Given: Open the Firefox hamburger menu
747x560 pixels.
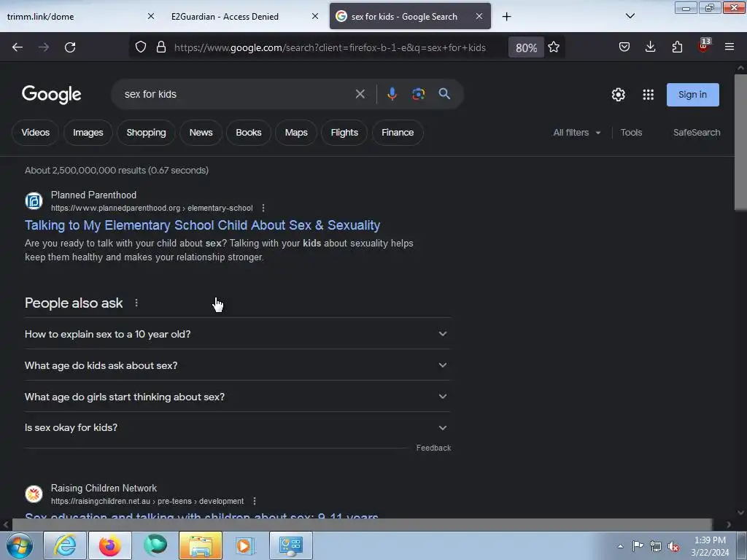Looking at the screenshot, I should (x=729, y=47).
